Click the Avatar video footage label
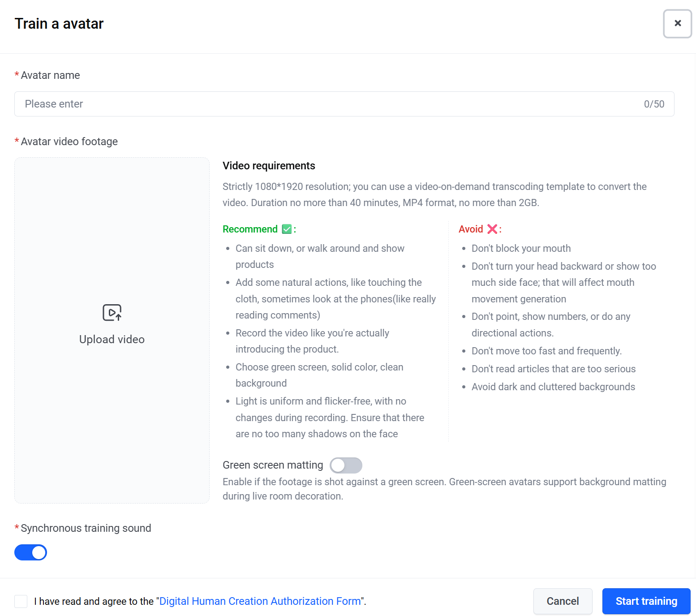 tap(69, 142)
